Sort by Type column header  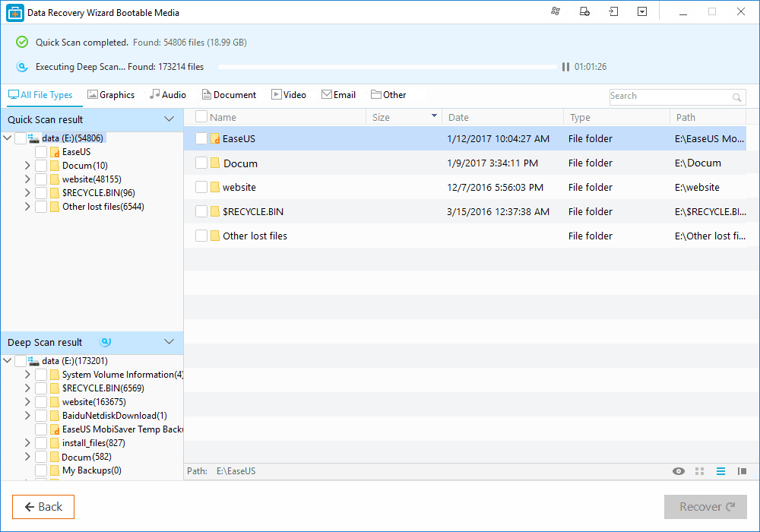pyautogui.click(x=616, y=117)
